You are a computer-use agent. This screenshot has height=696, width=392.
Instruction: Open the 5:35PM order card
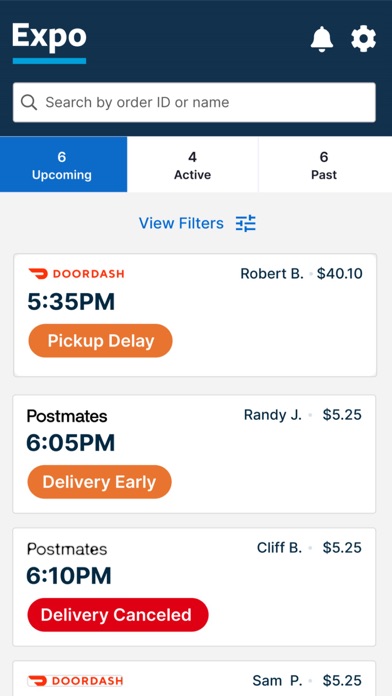(x=195, y=315)
